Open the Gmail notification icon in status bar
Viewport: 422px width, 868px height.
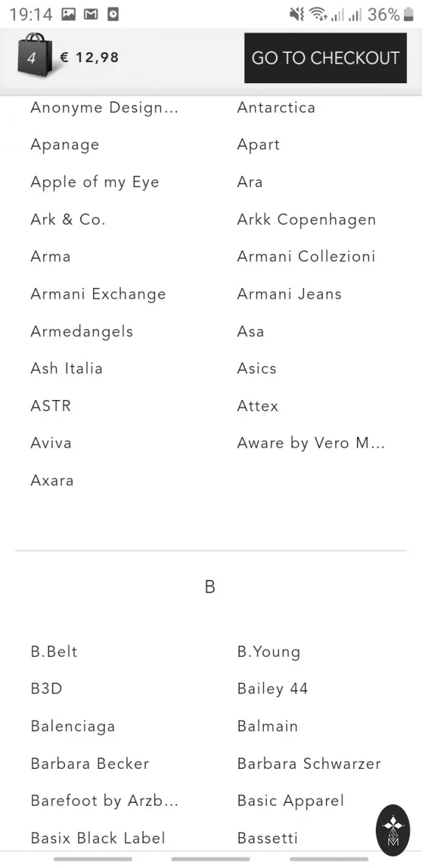point(90,14)
